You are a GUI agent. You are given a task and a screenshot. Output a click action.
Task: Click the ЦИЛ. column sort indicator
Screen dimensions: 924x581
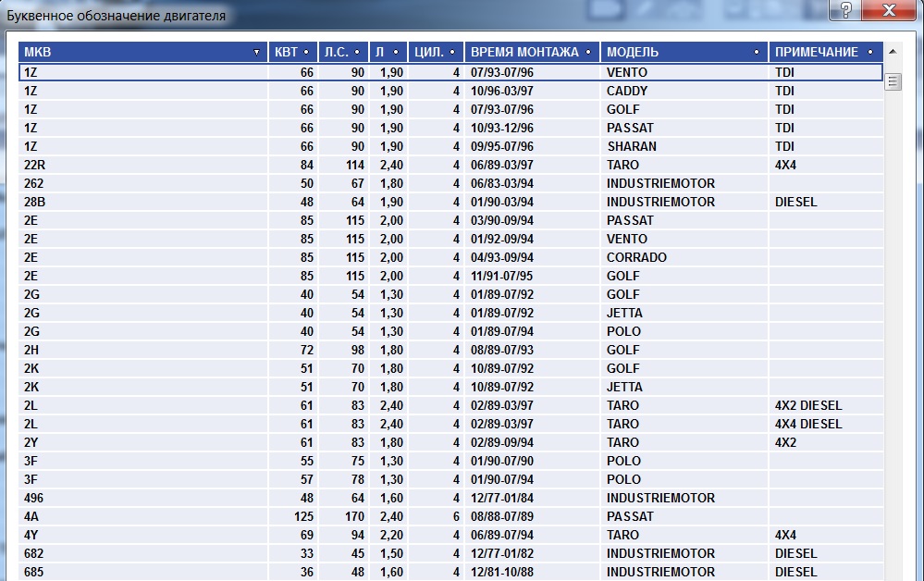[450, 53]
